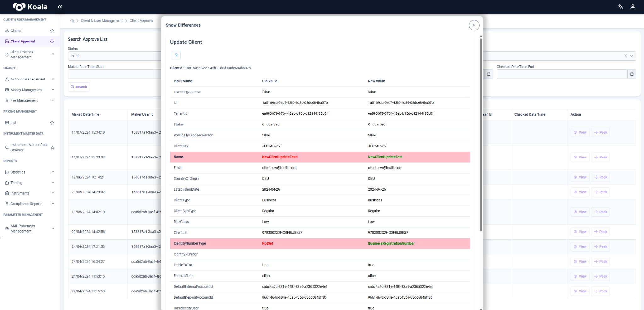Viewport: 644px width, 310px height.
Task: Open the user profile icon
Action: [x=633, y=7]
